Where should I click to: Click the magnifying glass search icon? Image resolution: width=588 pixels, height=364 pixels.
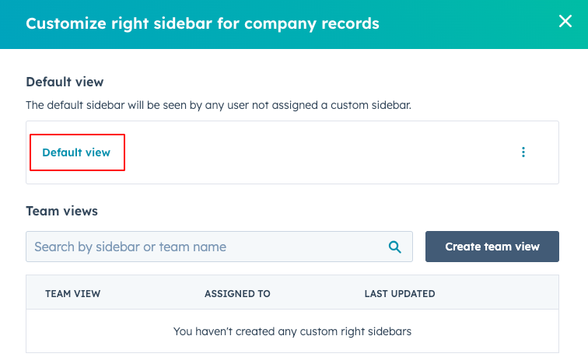(394, 247)
